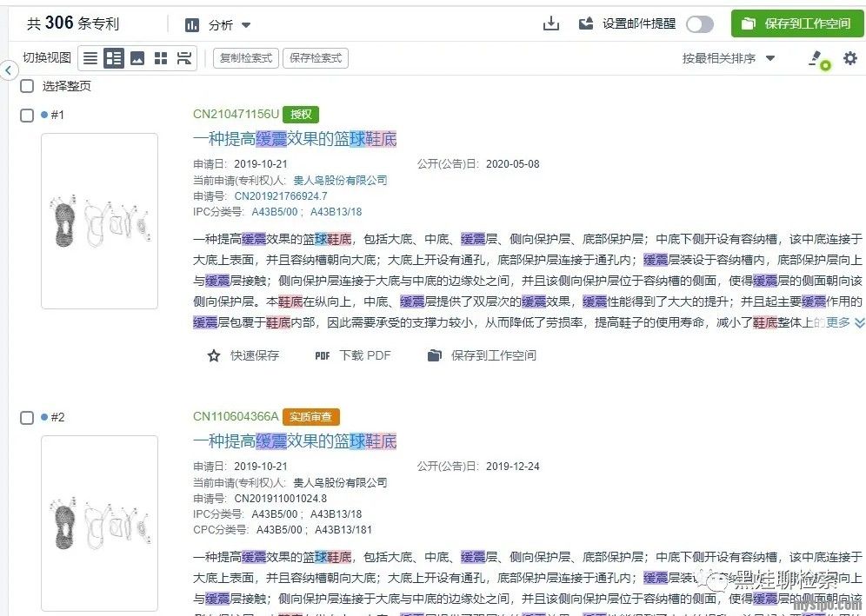The image size is (866, 616).
Task: Open the sort by relevance dropdown
Action: (729, 58)
